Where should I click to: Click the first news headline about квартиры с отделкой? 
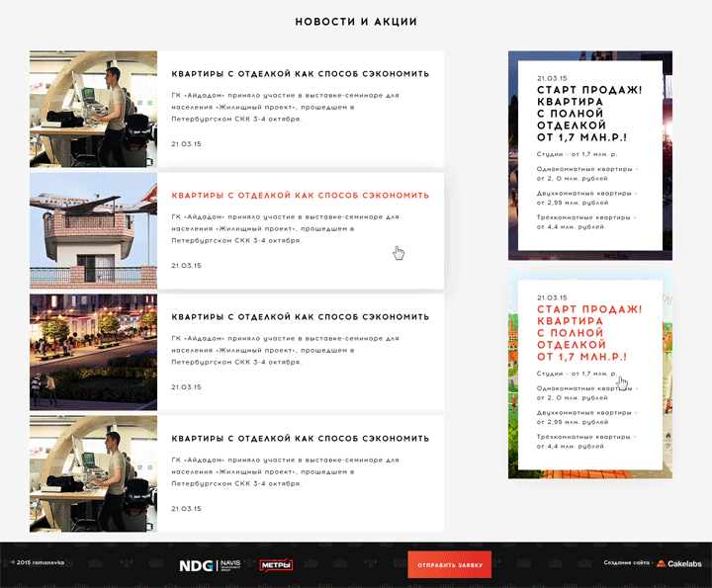[x=300, y=74]
